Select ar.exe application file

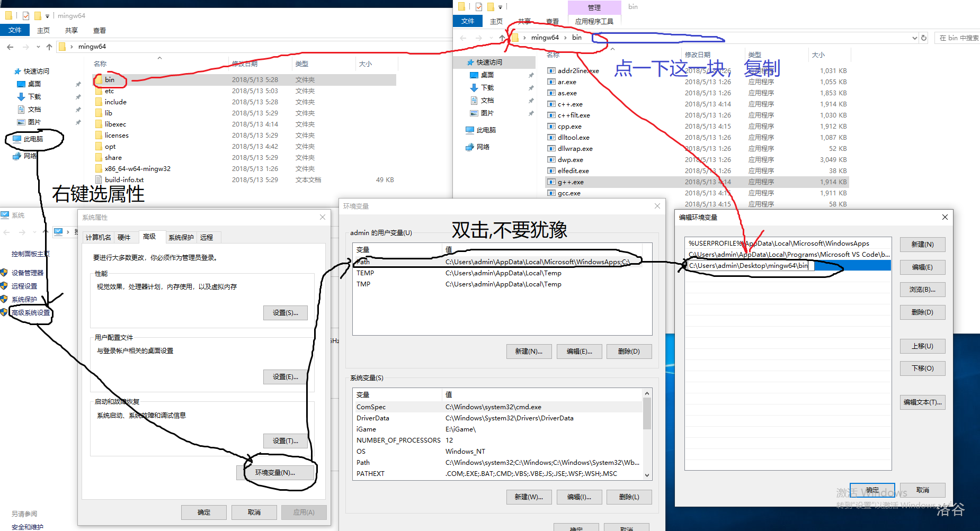tap(567, 82)
